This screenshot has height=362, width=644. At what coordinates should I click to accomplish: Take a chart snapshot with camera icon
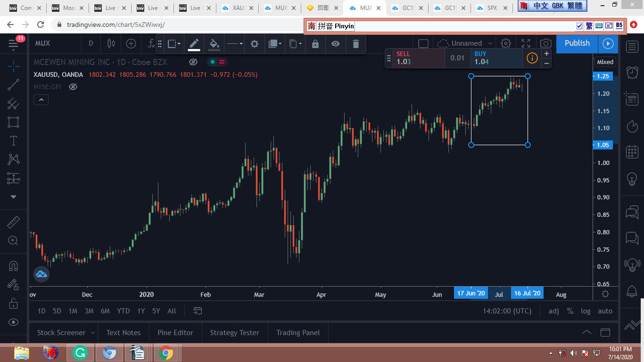(x=545, y=43)
